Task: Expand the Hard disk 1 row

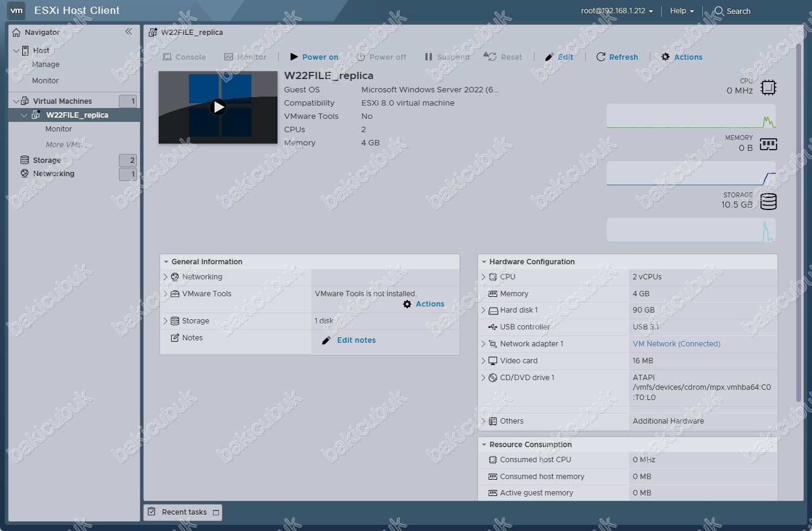Action: pos(483,310)
